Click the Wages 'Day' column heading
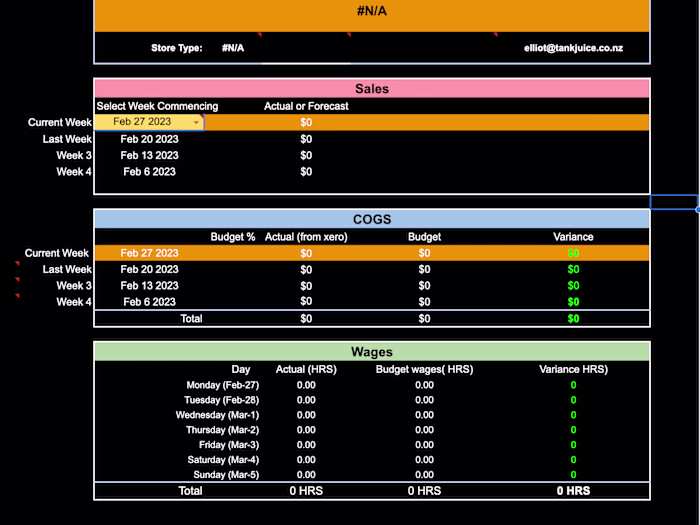Image resolution: width=700 pixels, height=525 pixels. click(241, 370)
